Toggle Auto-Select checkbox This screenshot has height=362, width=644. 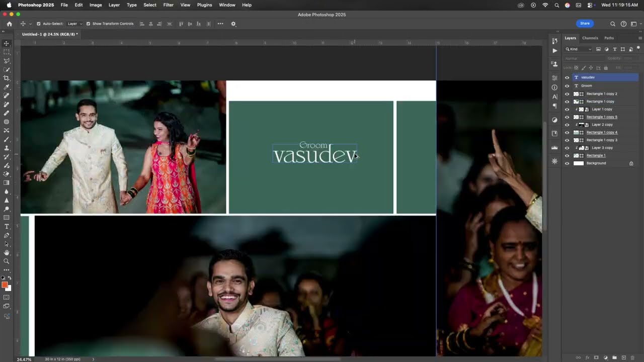click(x=38, y=24)
